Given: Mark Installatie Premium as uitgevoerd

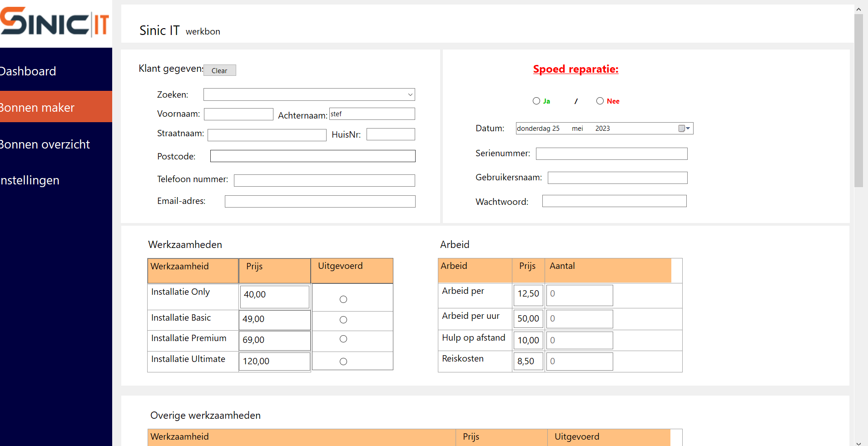Looking at the screenshot, I should click(343, 339).
